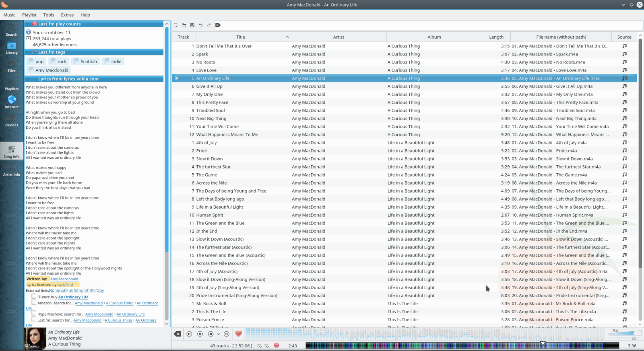Click the heart love track icon
The width and height of the screenshot is (644, 351).
(239, 334)
